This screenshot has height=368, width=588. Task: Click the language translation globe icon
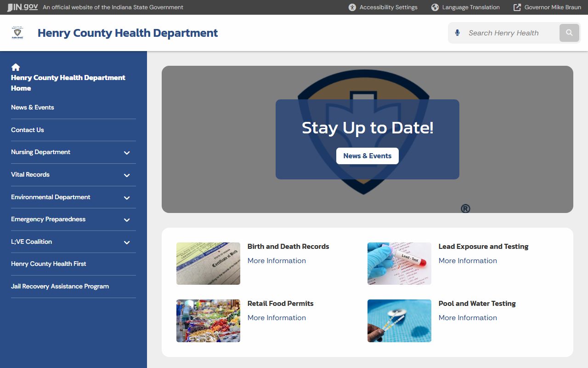(435, 7)
